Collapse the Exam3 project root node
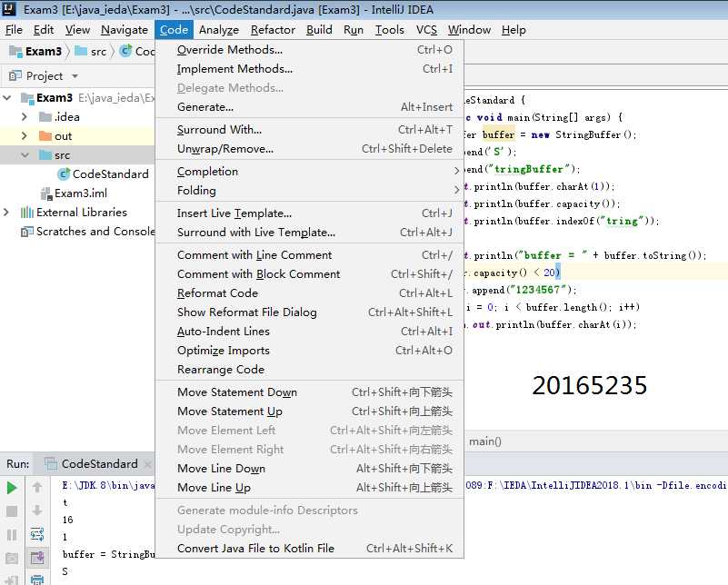The image size is (728, 585). coord(7,98)
